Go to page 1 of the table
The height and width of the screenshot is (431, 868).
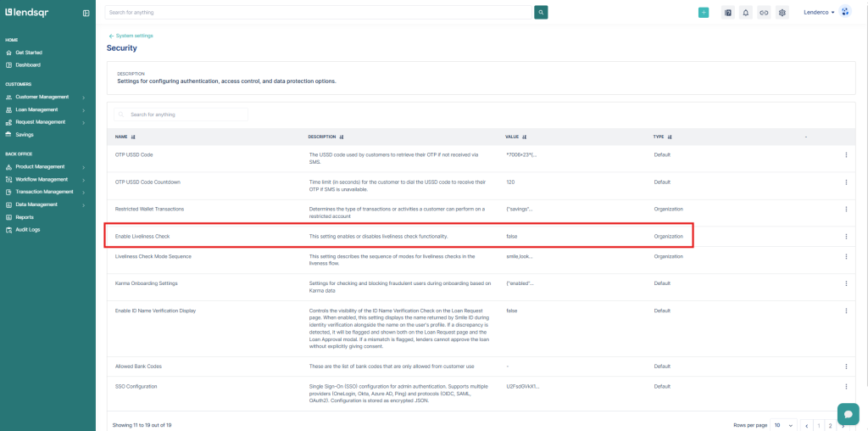tap(818, 424)
